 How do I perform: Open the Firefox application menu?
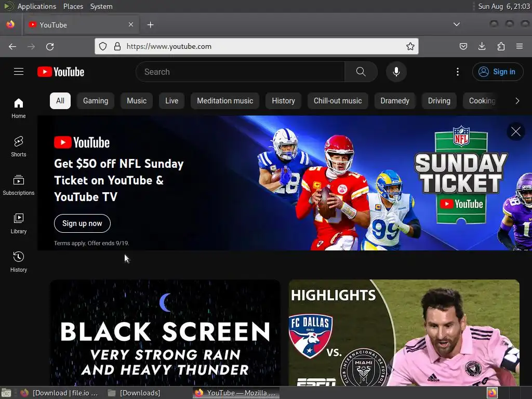(x=520, y=46)
